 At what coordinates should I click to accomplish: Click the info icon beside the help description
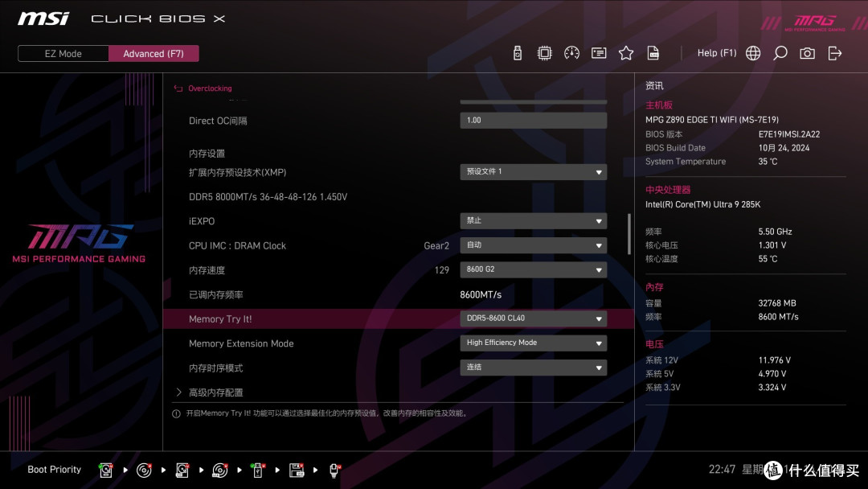[176, 413]
